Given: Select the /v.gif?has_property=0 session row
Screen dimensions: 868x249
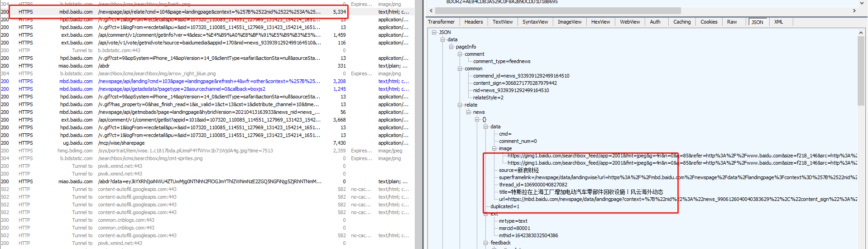Looking at the screenshot, I should point(207,104).
